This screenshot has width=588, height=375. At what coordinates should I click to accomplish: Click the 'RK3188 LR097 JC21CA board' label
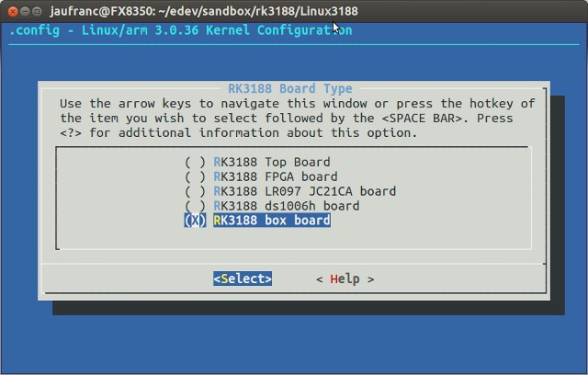coord(305,191)
